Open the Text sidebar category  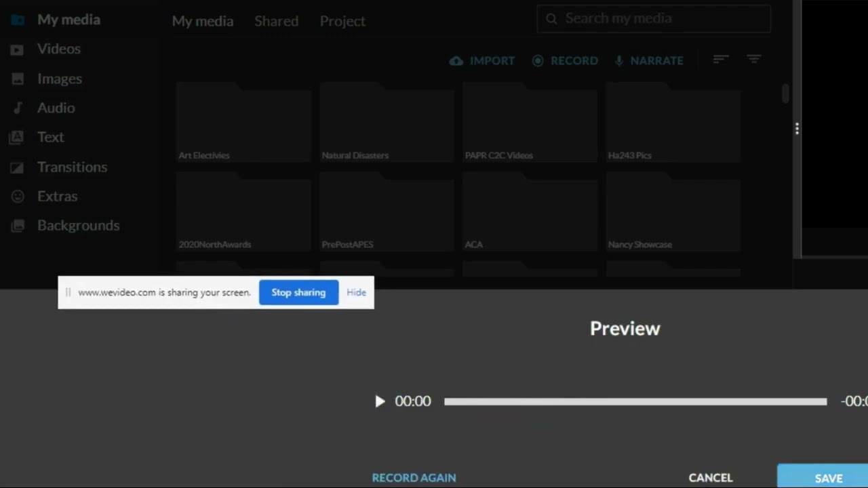pos(50,137)
